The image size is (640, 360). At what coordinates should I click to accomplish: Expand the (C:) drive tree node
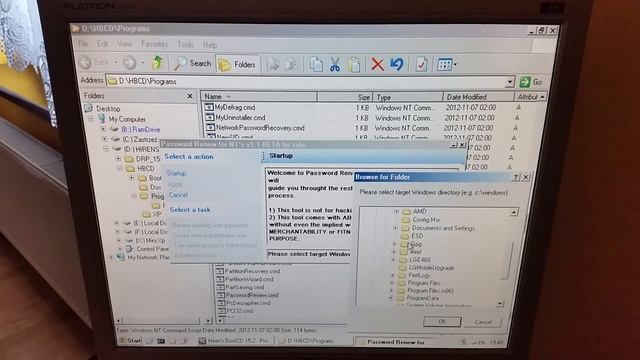[105, 139]
